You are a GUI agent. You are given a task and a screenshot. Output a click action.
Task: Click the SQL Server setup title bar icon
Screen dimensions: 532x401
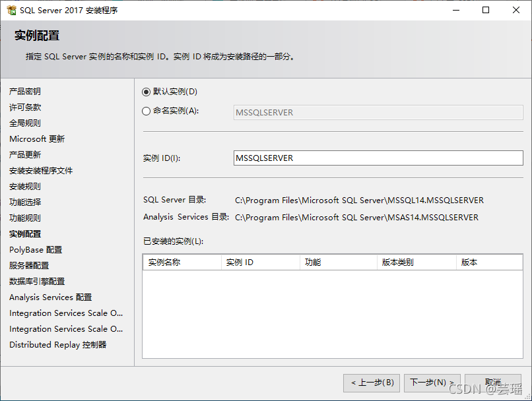(11, 10)
